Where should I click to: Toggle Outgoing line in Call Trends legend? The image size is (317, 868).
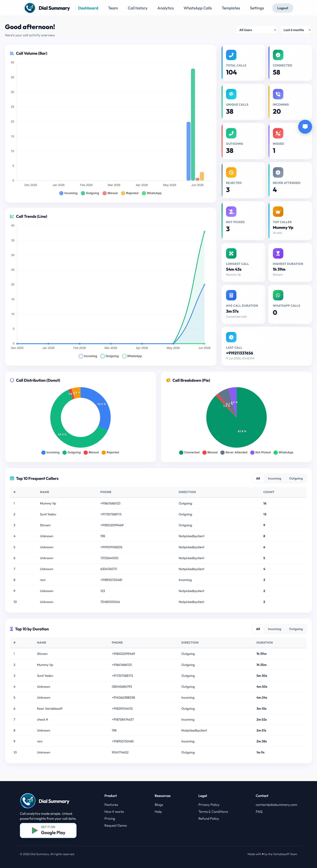pos(110,356)
